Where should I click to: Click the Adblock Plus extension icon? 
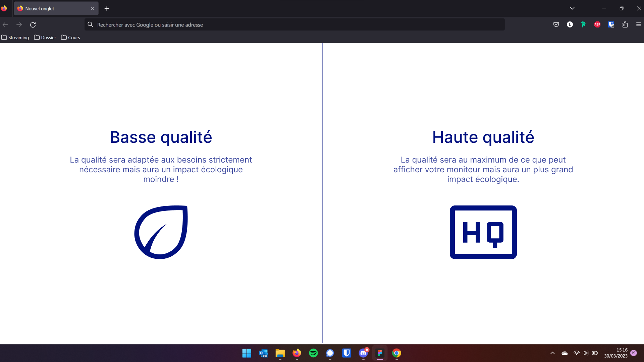click(x=597, y=24)
